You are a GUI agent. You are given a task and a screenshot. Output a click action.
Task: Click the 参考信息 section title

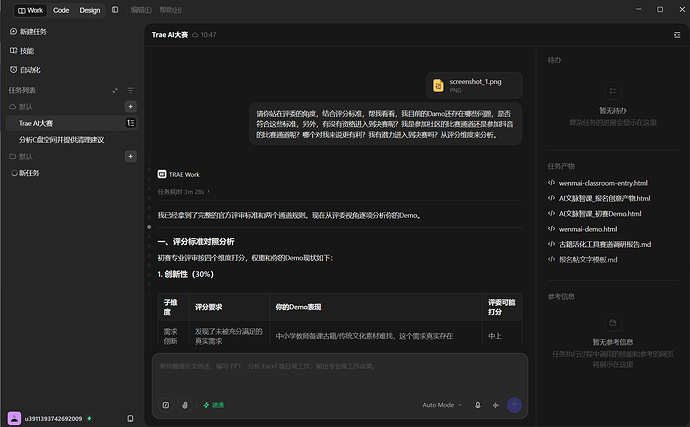[x=561, y=297]
